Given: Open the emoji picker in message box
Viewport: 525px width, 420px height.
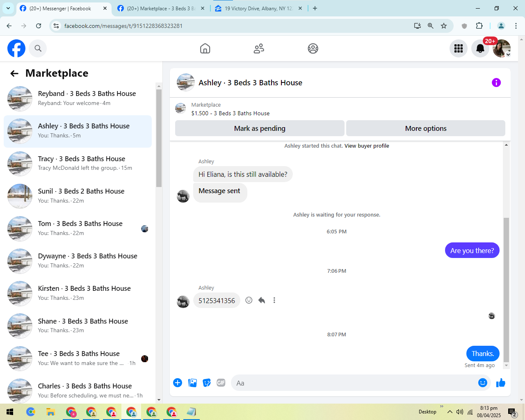Looking at the screenshot, I should coord(483,383).
